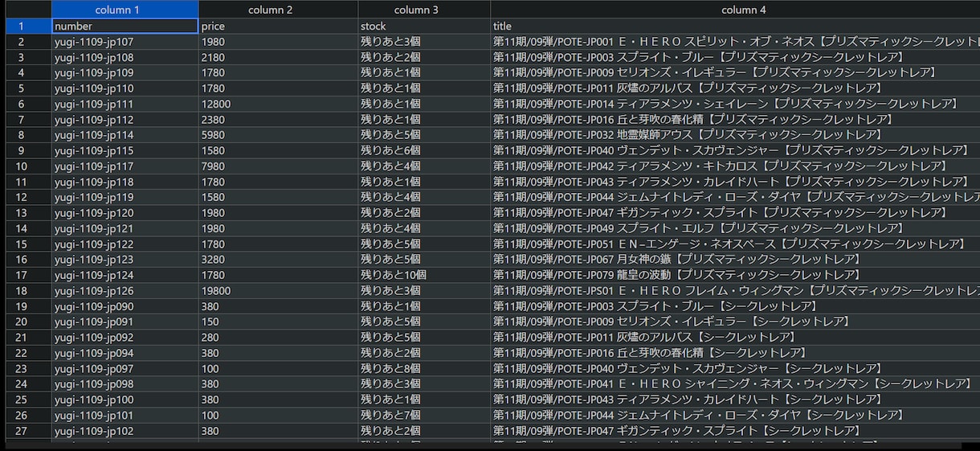Click stock cell in row yugi-1109-jp107

coord(424,42)
